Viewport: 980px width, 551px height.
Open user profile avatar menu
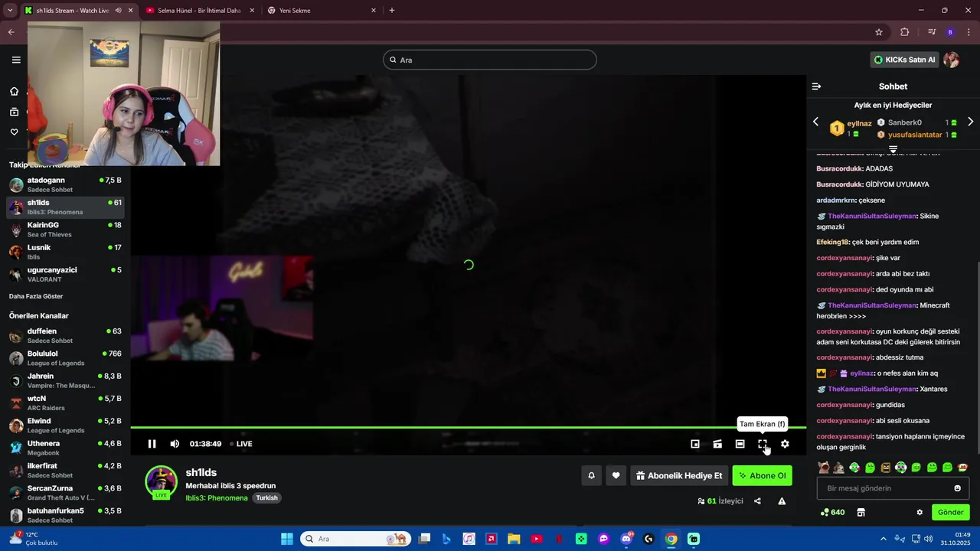952,60
